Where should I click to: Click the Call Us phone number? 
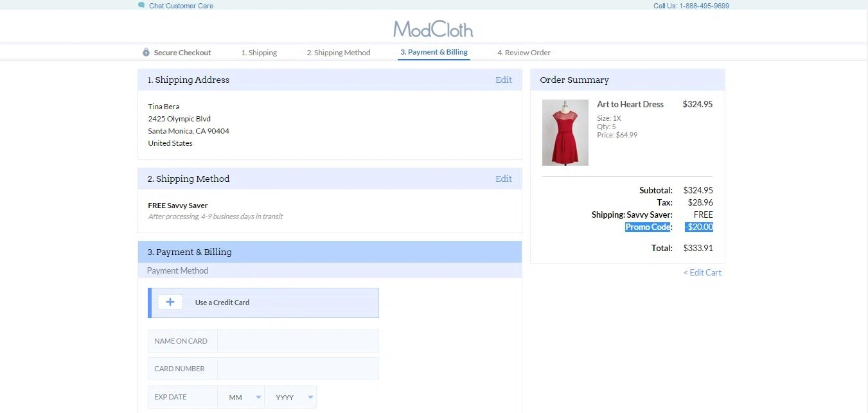[x=691, y=6]
